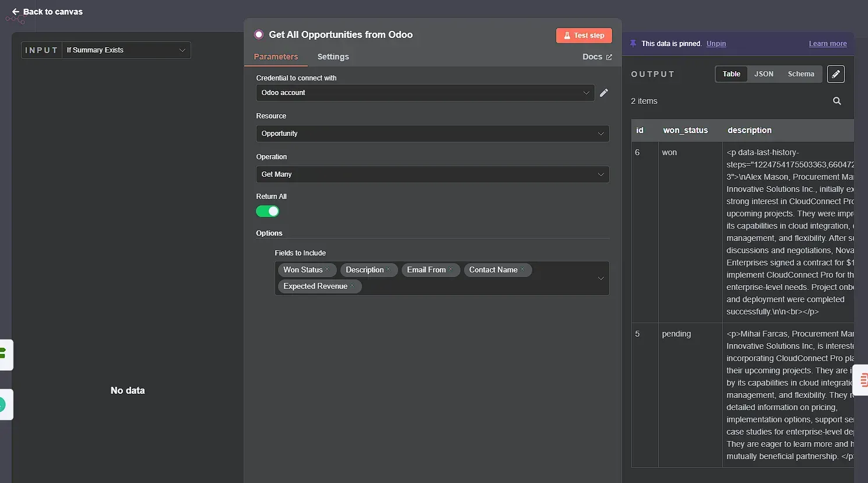Click the orange sticky-note icon on the right edge
Screen dimensions: 868x483
[863, 380]
